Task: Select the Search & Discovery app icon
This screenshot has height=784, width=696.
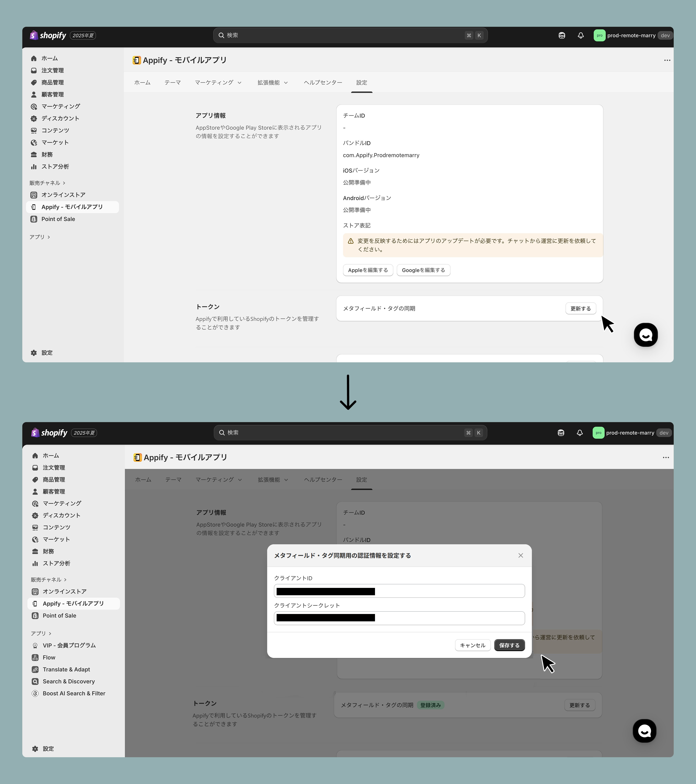Action: click(35, 681)
